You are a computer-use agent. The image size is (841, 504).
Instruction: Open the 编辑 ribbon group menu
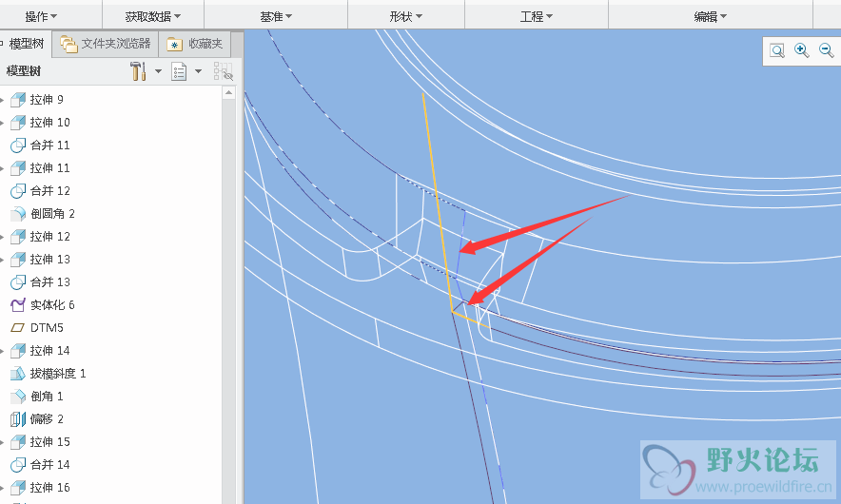(711, 16)
